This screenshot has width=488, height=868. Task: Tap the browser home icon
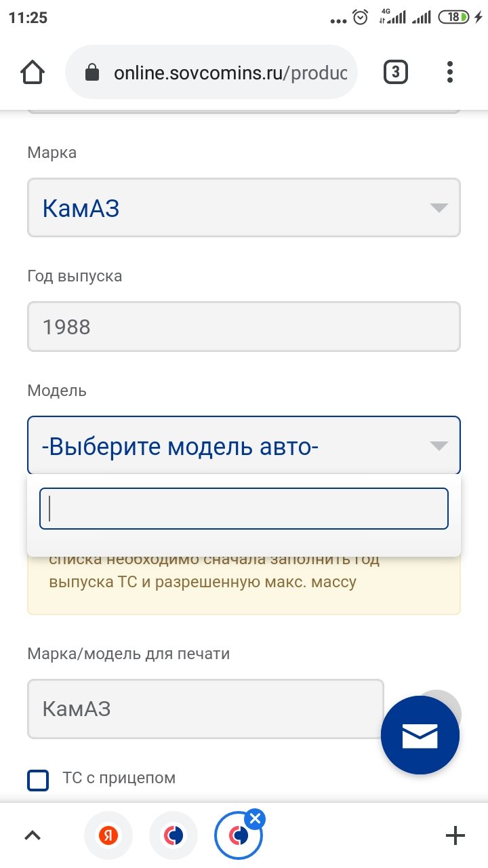click(33, 73)
